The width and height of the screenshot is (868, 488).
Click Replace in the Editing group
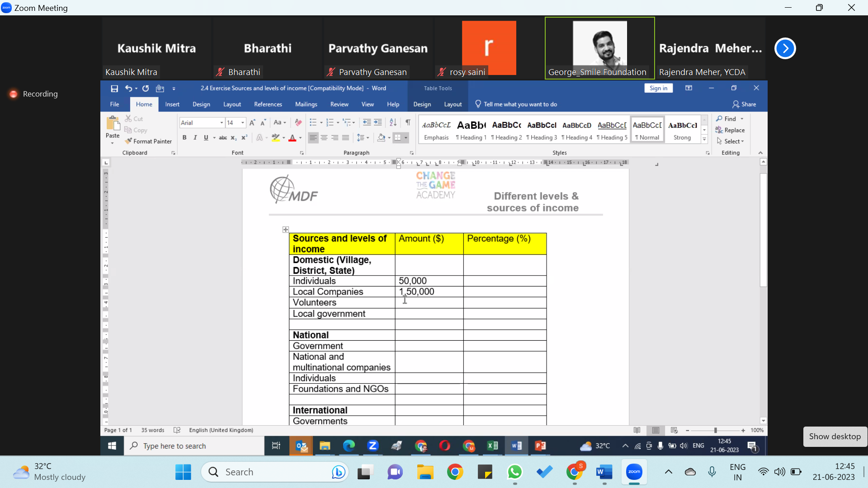(x=730, y=130)
